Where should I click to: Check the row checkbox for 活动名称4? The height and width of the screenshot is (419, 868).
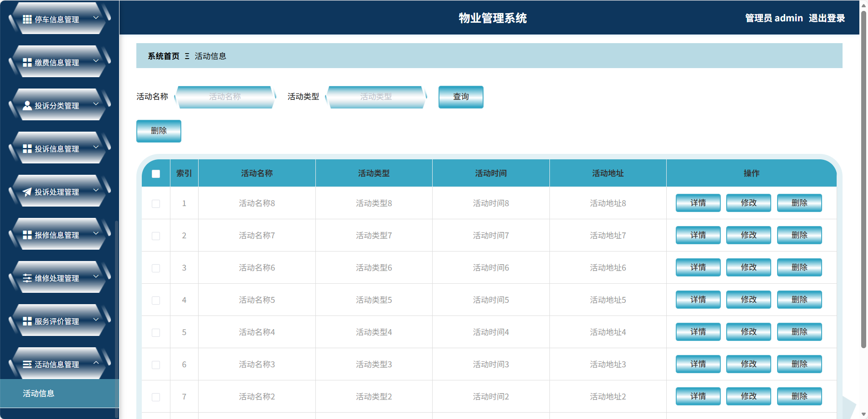(156, 333)
